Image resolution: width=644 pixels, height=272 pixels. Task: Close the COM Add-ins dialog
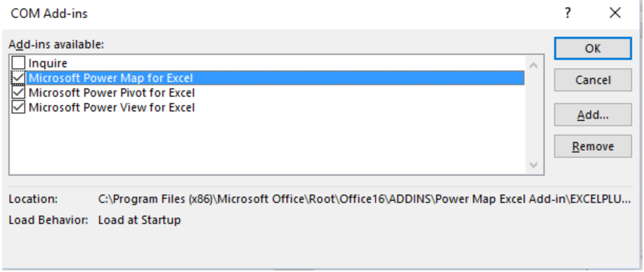615,13
